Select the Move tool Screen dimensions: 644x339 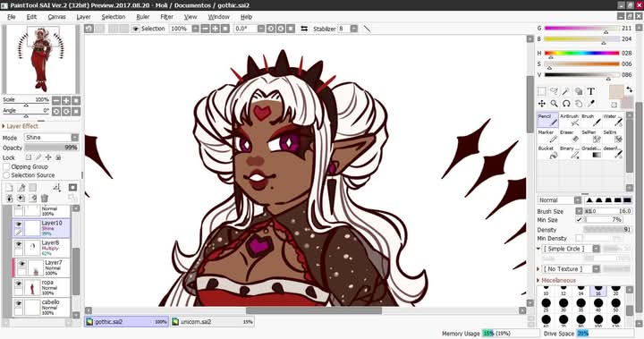542,104
